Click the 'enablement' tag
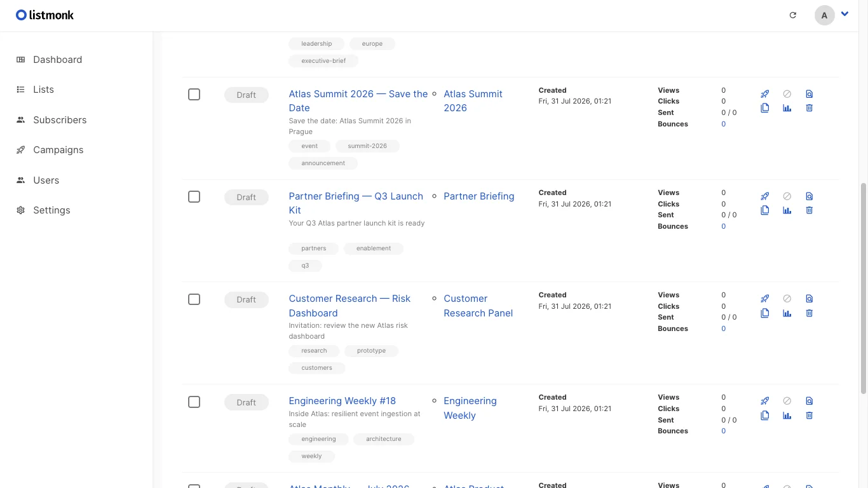Image resolution: width=868 pixels, height=488 pixels. pyautogui.click(x=374, y=248)
